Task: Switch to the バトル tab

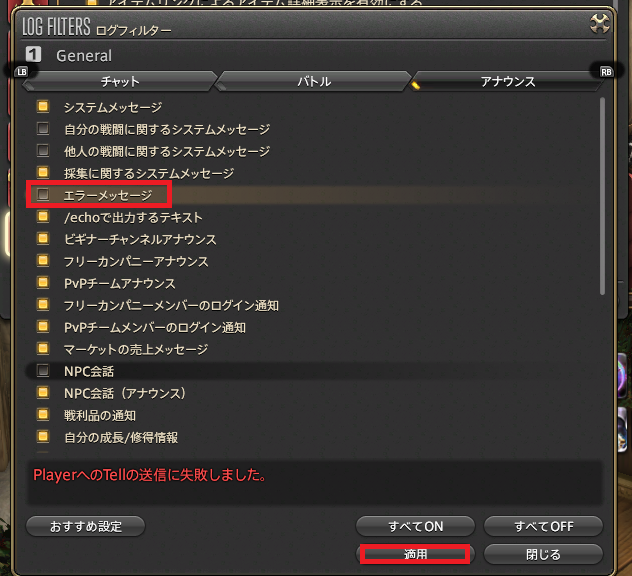Action: (x=314, y=81)
